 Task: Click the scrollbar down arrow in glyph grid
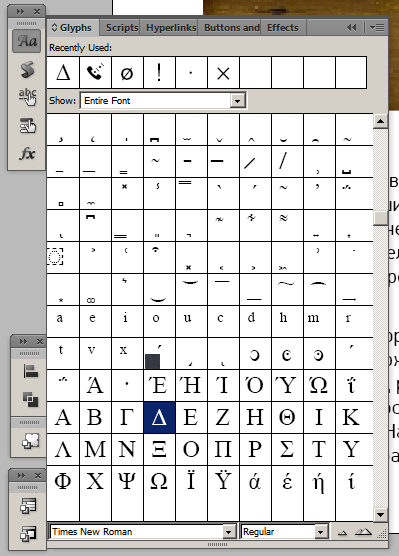pyautogui.click(x=381, y=515)
